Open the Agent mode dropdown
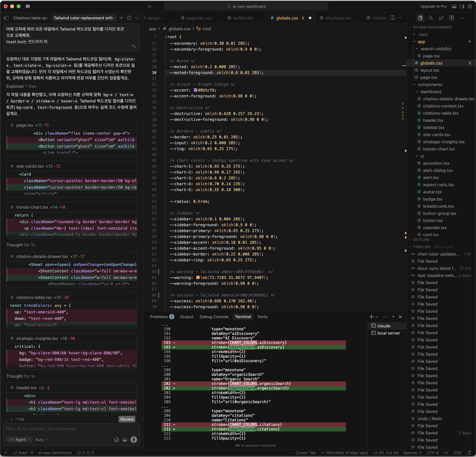This screenshot has height=457, width=476. (20, 440)
